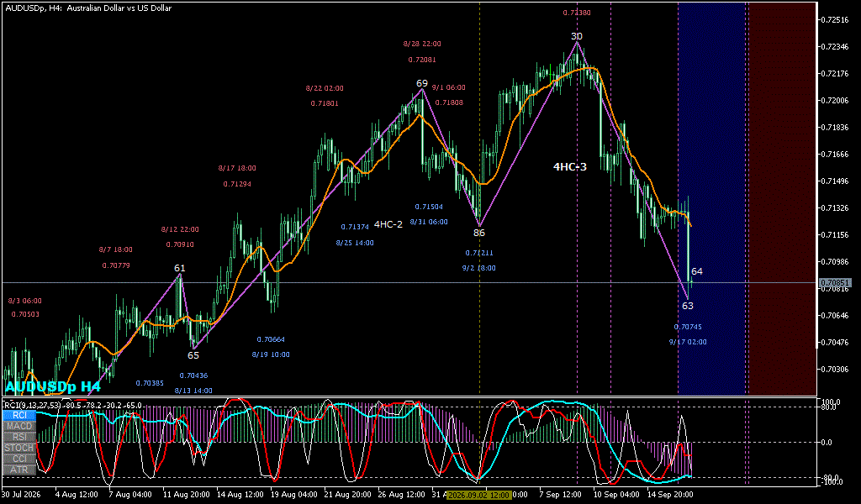
Task: Click the RCI(9,13,27,53) indicator values label
Action: click(x=72, y=405)
